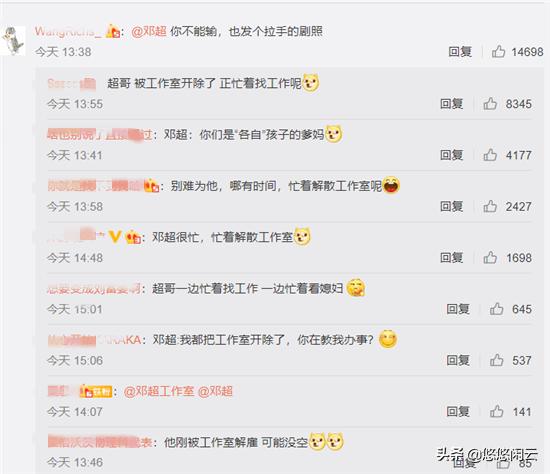This screenshot has width=550, height=474.
Task: Reply to the comment posted at 13:41
Action: tap(452, 155)
